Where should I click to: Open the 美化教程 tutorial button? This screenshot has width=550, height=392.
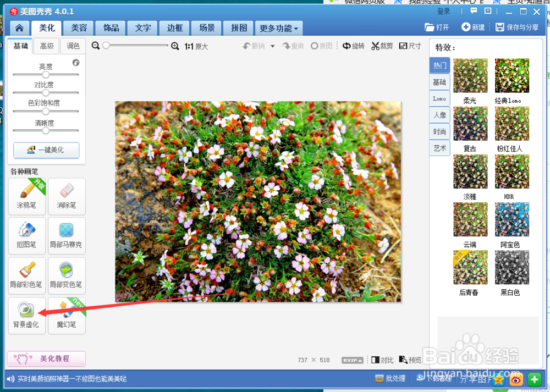point(46,358)
